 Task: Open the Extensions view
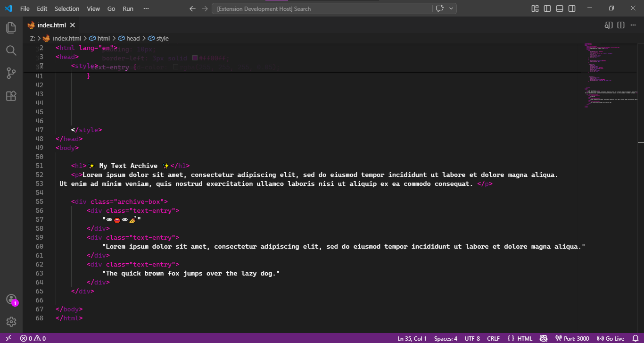click(11, 96)
